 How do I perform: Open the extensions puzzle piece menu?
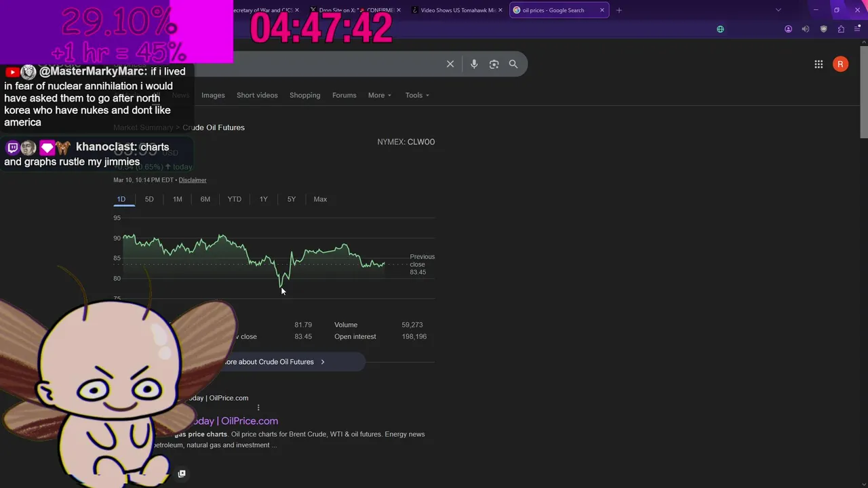coord(841,29)
